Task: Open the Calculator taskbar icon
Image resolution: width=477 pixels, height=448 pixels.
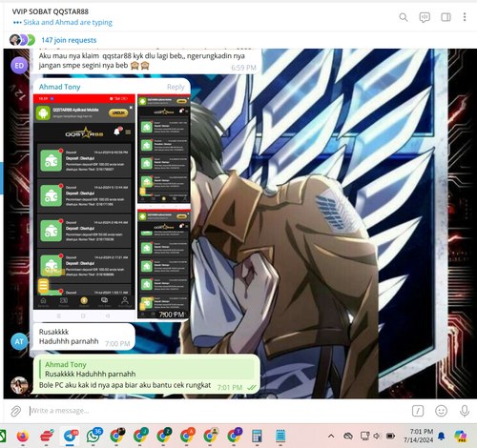Action: click(257, 436)
